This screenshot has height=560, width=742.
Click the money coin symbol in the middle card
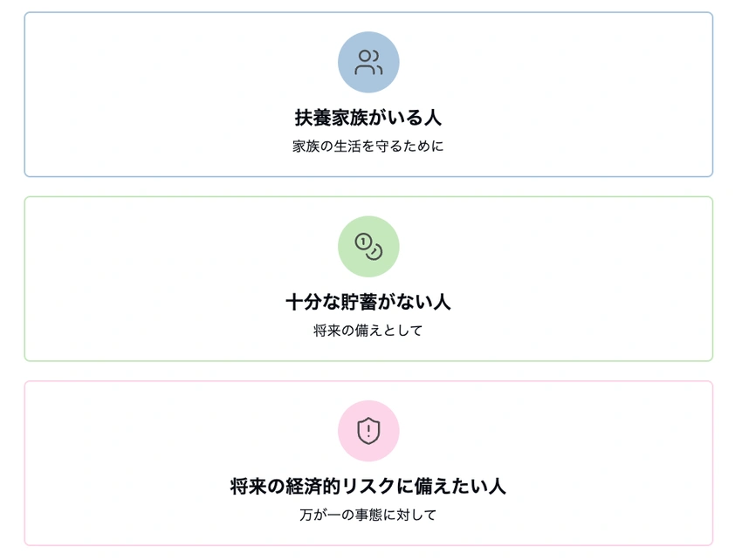pyautogui.click(x=368, y=246)
